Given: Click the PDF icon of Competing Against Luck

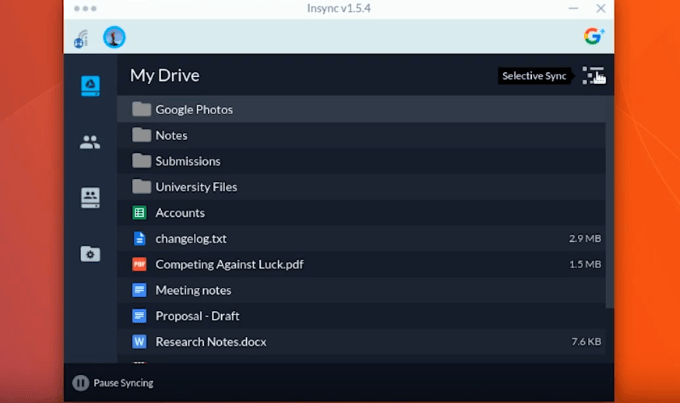Looking at the screenshot, I should 139,264.
